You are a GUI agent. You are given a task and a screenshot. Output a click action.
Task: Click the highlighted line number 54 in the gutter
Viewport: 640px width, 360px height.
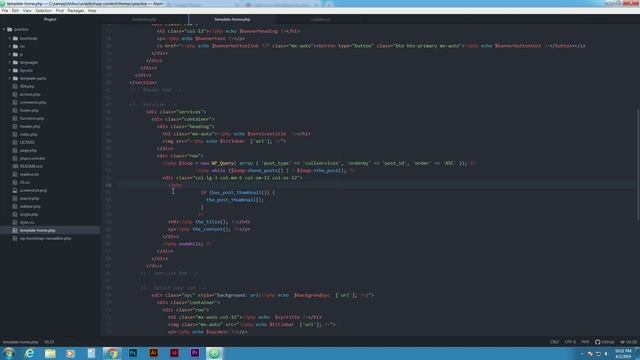[109, 185]
